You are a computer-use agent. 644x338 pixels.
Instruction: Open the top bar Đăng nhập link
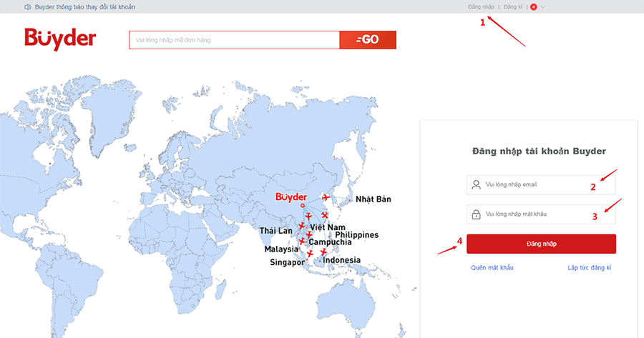point(481,7)
